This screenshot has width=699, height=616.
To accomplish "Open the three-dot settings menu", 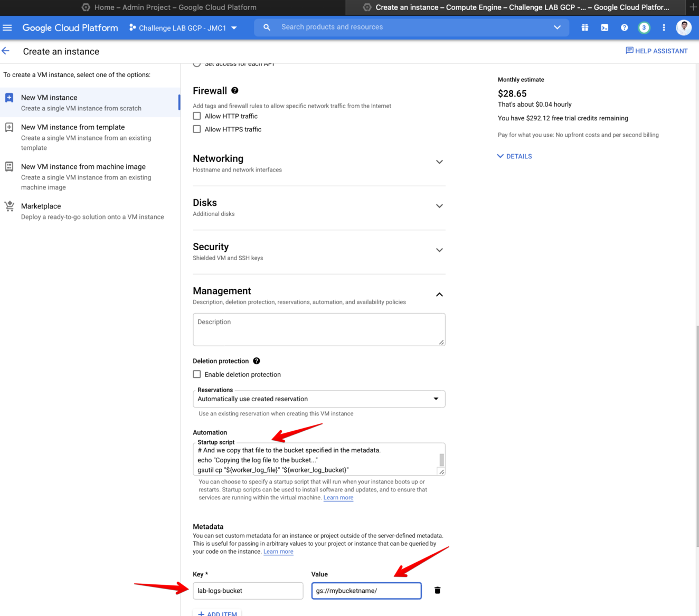I will 664,27.
